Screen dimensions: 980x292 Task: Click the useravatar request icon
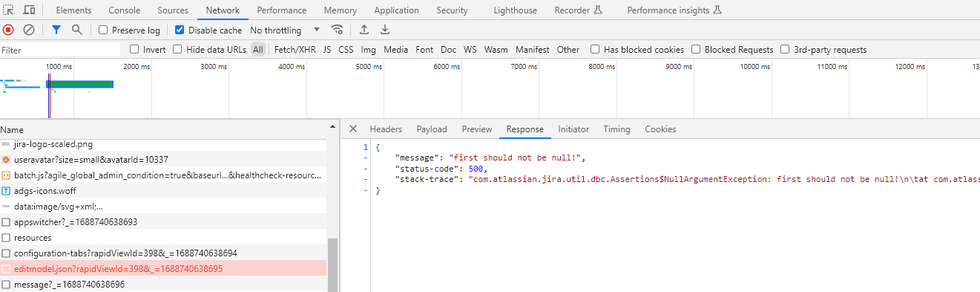(6, 160)
